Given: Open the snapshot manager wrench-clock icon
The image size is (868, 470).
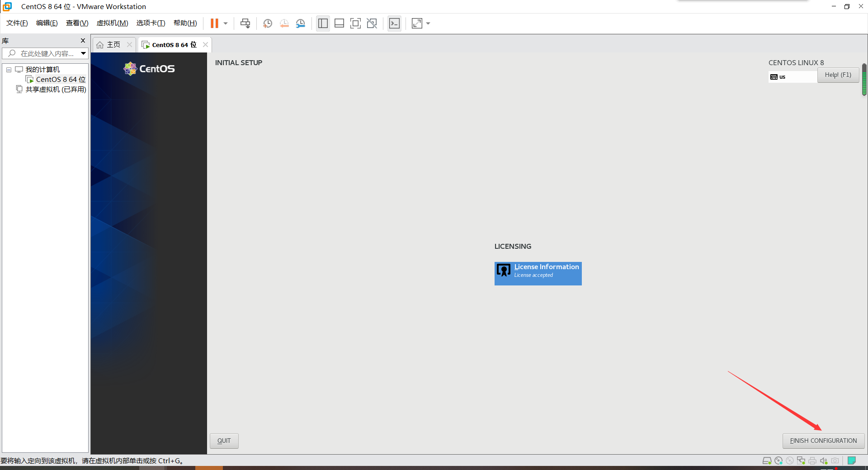Looking at the screenshot, I should (x=301, y=24).
